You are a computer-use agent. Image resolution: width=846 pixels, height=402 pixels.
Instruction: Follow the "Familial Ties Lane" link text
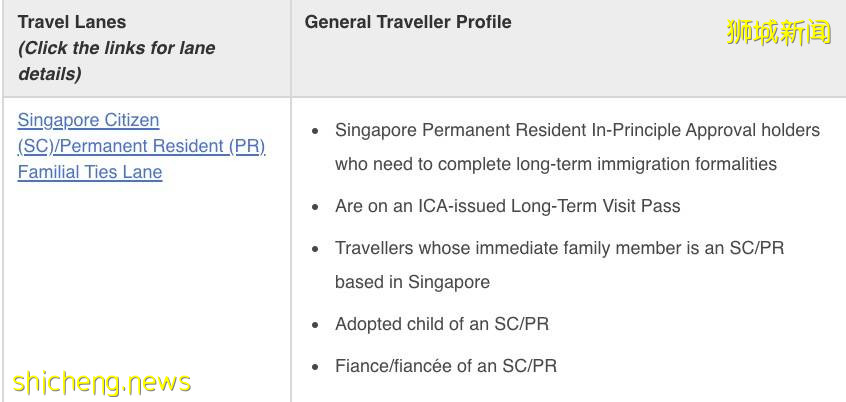tap(90, 172)
